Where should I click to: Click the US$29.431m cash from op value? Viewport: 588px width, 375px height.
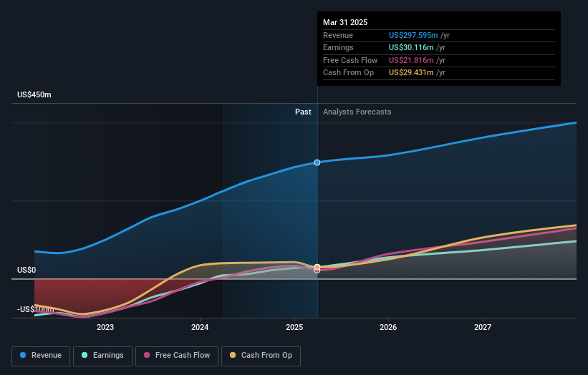411,73
